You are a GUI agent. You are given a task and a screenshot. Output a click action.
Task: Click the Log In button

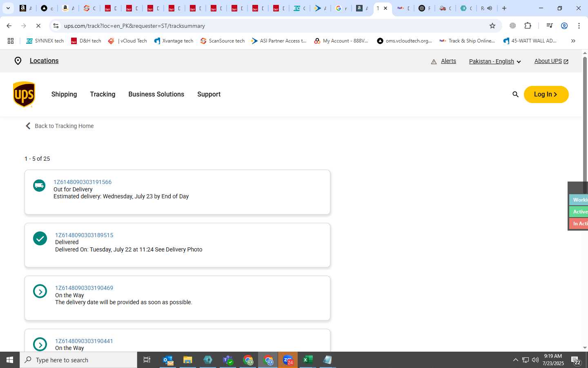pos(546,94)
